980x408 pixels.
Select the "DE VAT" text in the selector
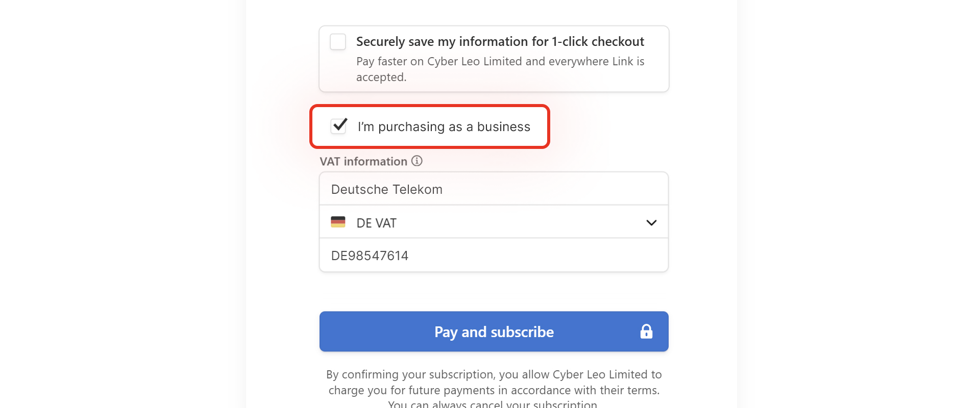(376, 223)
